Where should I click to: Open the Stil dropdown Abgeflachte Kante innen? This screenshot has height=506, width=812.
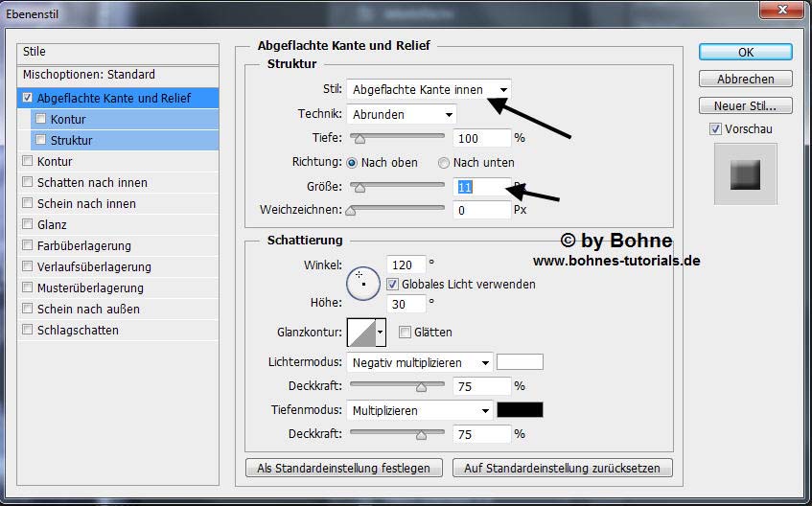tap(429, 89)
